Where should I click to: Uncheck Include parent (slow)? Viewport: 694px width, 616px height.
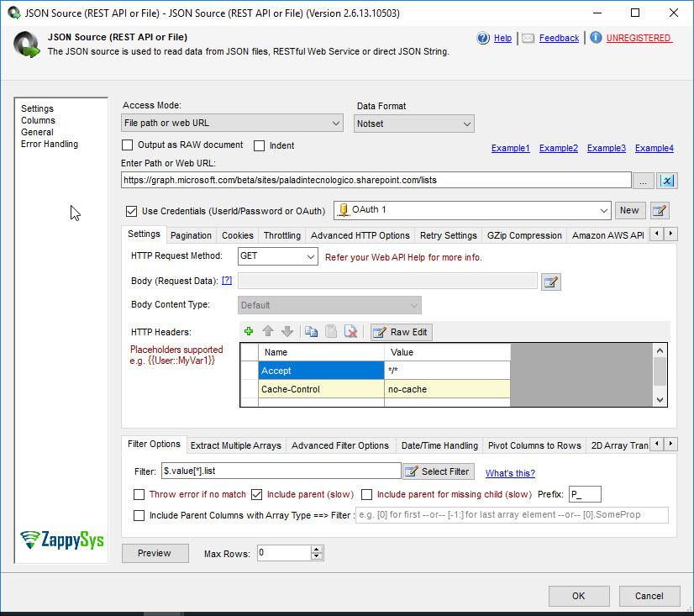point(257,494)
